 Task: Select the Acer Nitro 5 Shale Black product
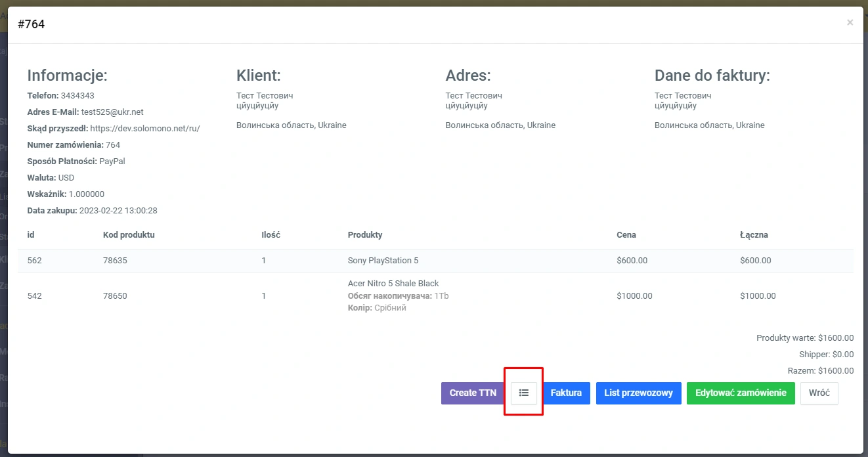[393, 284]
